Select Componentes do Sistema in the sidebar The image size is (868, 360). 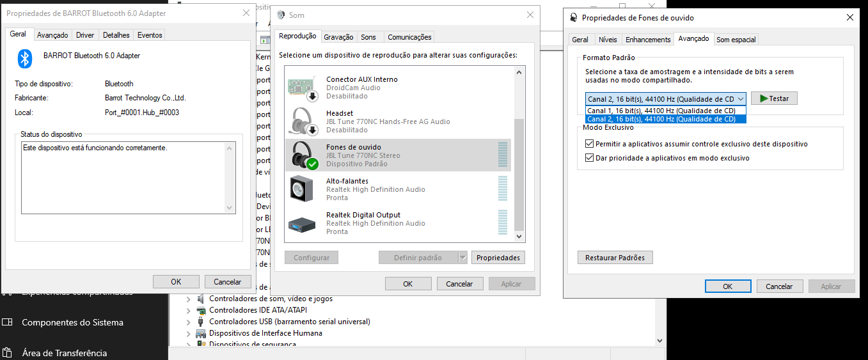(x=72, y=322)
